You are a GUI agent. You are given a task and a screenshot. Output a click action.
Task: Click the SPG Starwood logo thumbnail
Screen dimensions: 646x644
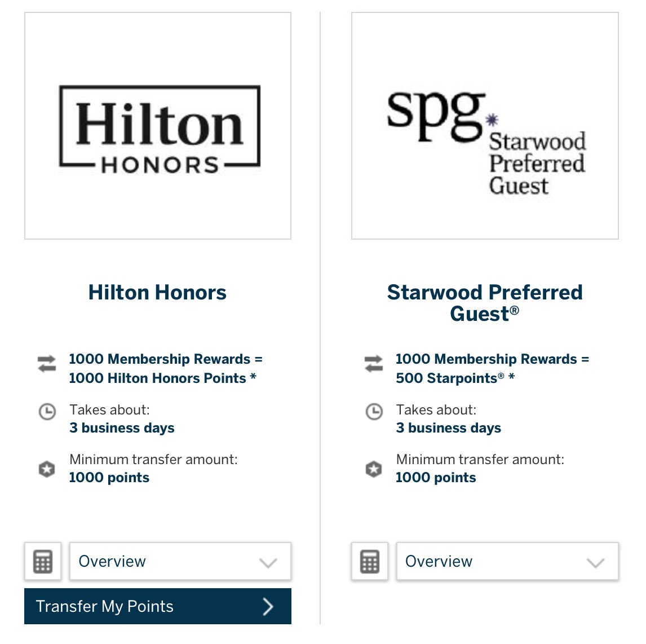tap(485, 126)
